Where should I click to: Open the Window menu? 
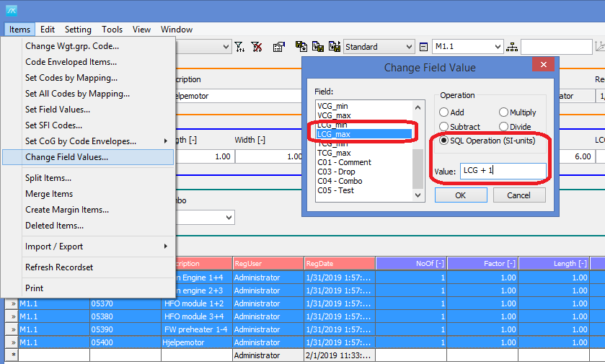click(177, 30)
